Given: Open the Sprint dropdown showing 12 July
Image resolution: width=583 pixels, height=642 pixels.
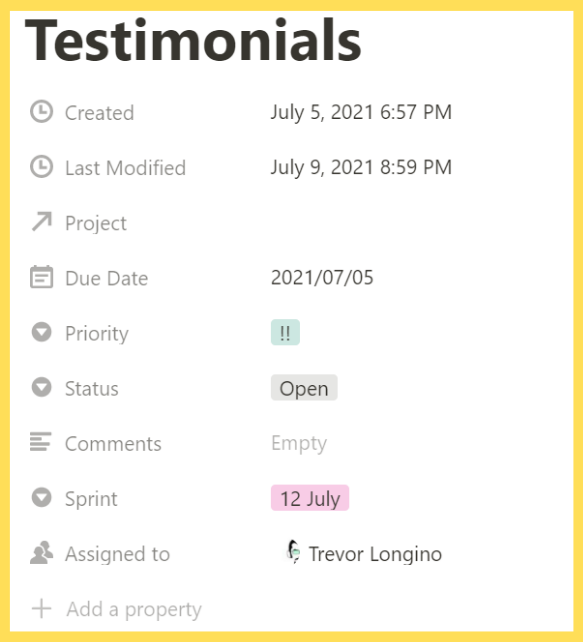Looking at the screenshot, I should [x=310, y=498].
